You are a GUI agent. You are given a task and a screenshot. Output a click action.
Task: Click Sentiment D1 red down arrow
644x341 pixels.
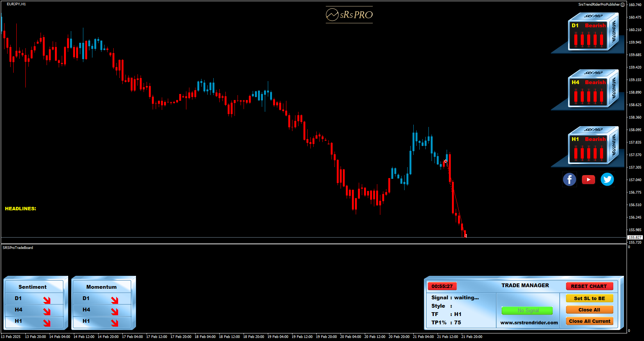pos(47,300)
